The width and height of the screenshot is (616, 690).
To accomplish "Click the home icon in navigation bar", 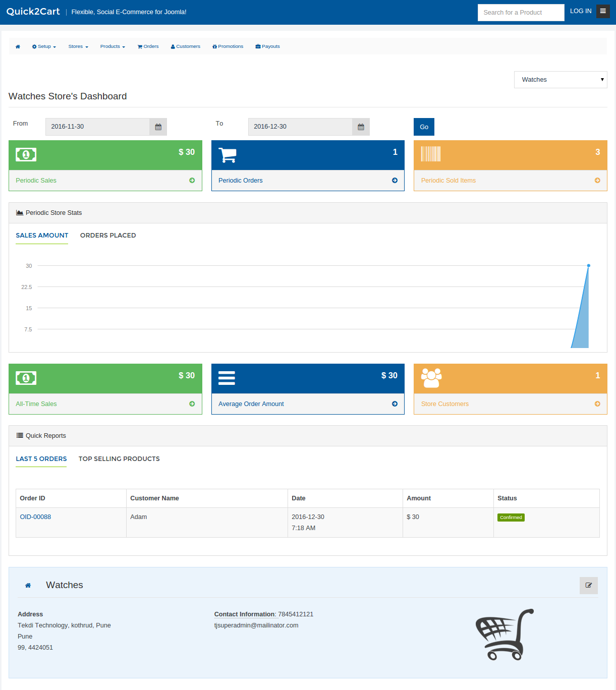I will point(18,46).
